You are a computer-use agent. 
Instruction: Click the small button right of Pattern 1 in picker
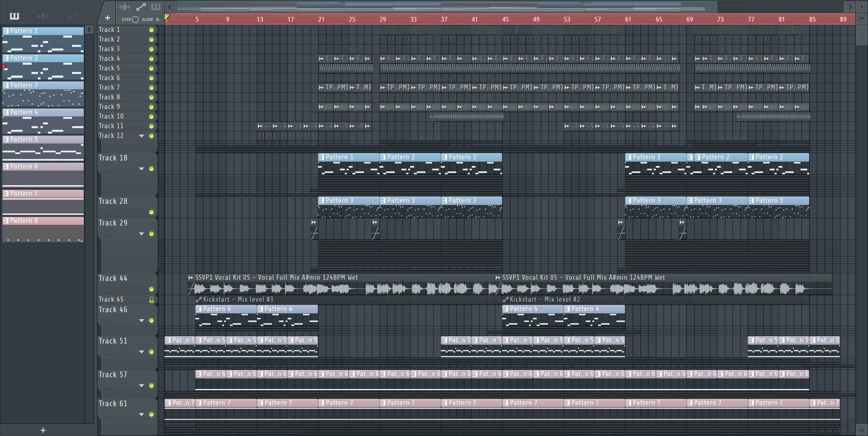[x=89, y=30]
